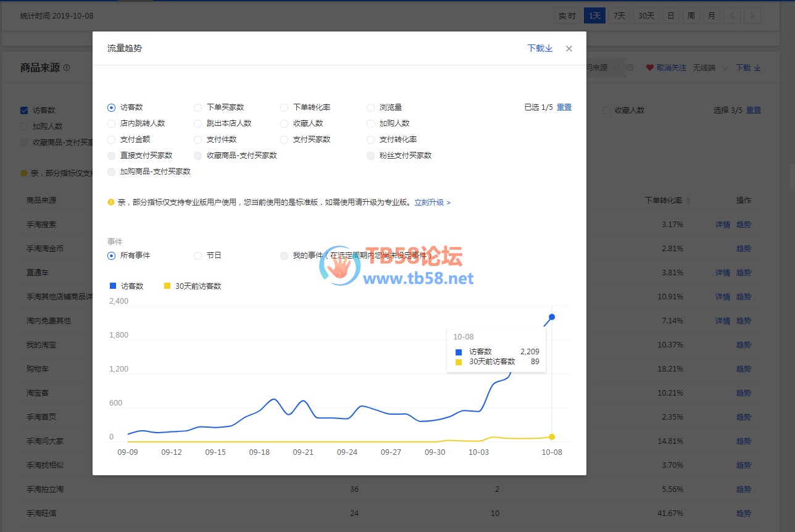Image resolution: width=795 pixels, height=532 pixels.
Task: Select the 下单买家数 radio button
Action: (x=198, y=107)
